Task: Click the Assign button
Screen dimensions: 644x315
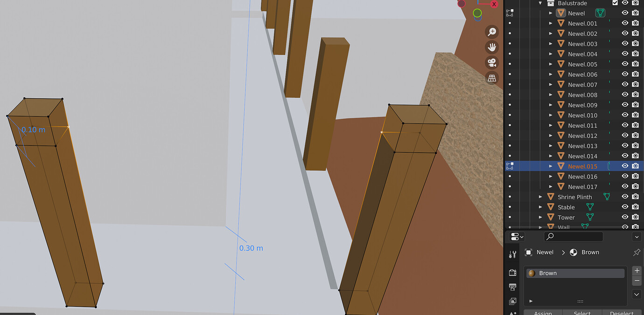Action: pos(543,313)
